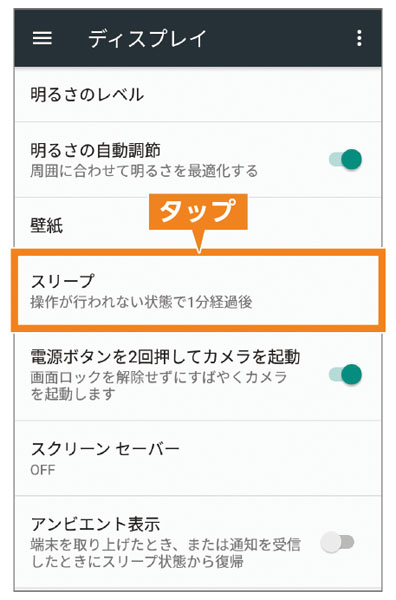The height and width of the screenshot is (600, 396).
Task: Open the three-dot overflow menu
Action: pos(359,38)
